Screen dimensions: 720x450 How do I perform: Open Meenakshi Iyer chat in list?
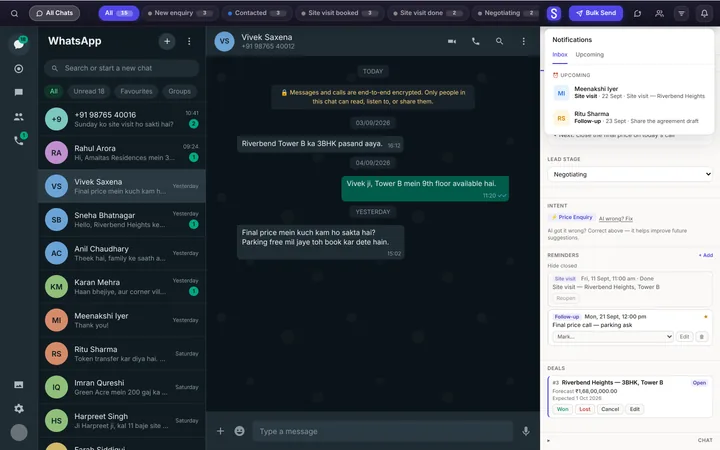tap(122, 320)
